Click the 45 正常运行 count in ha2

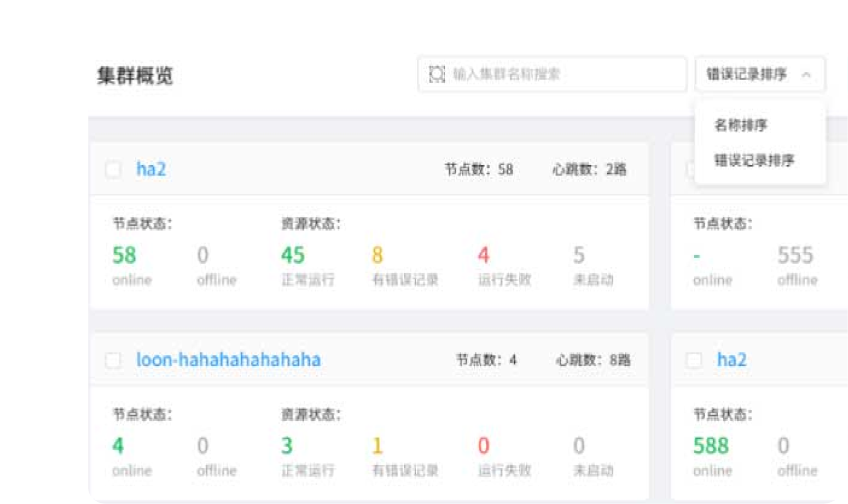click(x=293, y=255)
